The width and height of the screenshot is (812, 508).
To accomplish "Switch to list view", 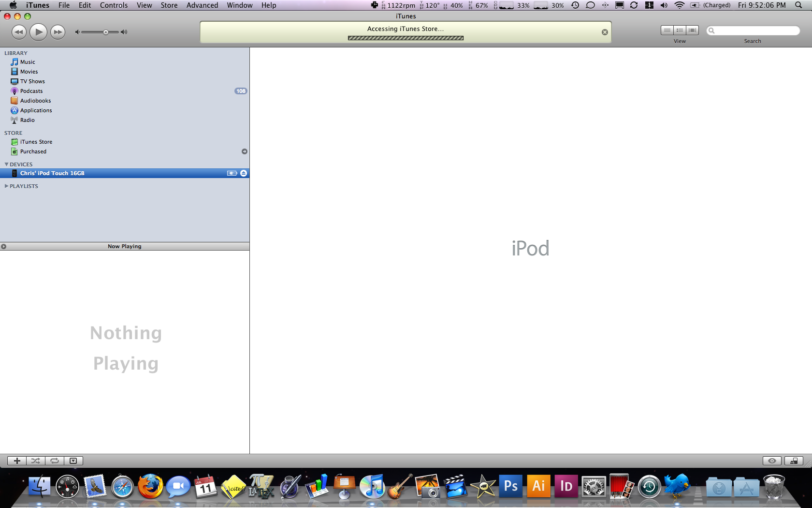I will pyautogui.click(x=667, y=30).
